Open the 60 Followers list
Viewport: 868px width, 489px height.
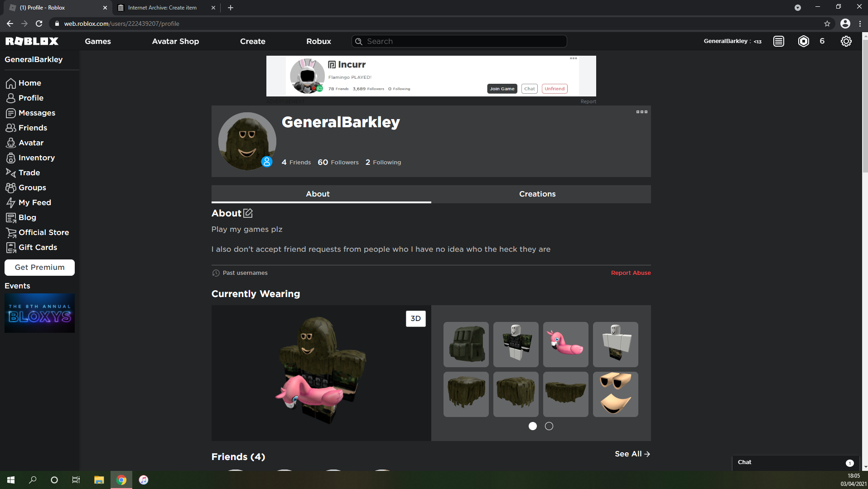[338, 162]
